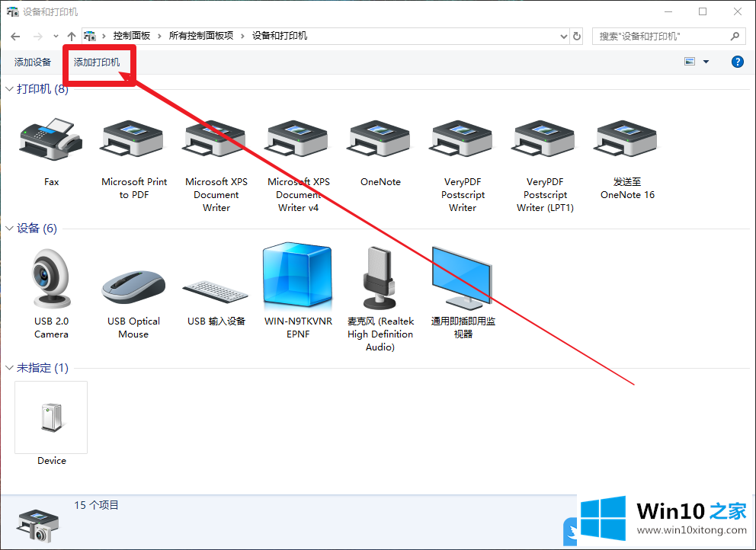This screenshot has height=550, width=756.
Task: Click 添加打印机 in the toolbar
Action: tap(97, 62)
